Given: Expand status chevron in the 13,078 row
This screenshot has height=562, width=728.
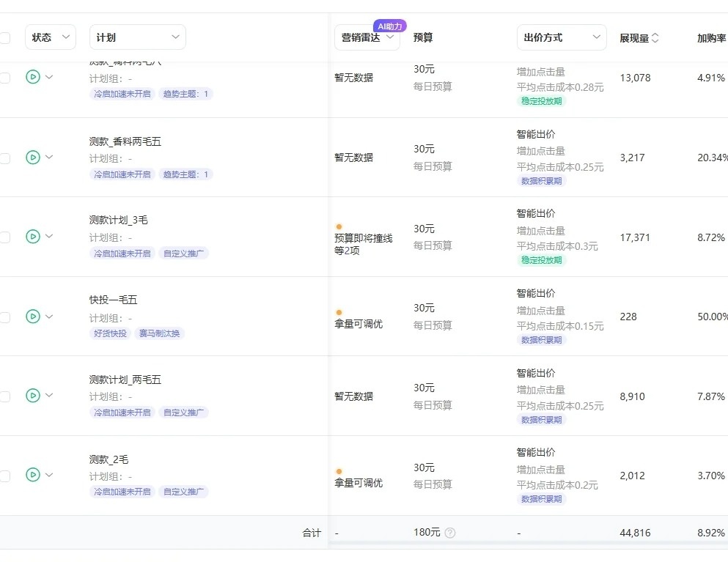Looking at the screenshot, I should (49, 77).
